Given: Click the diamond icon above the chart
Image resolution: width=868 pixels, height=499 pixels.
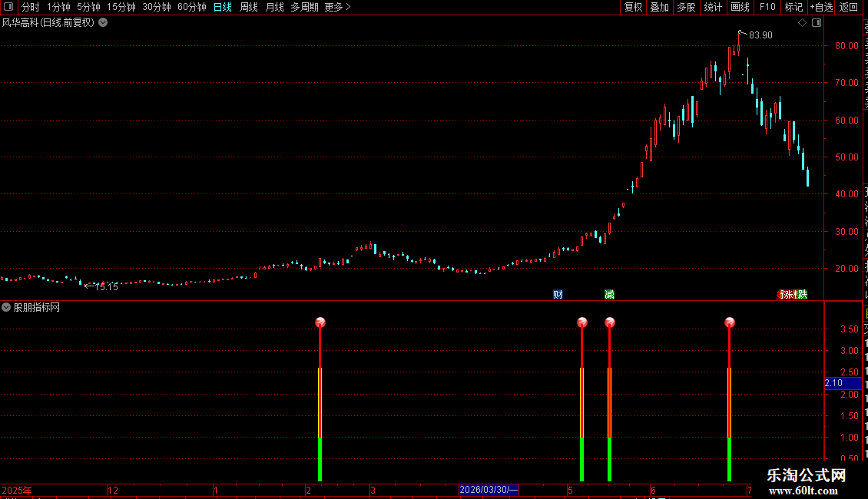Looking at the screenshot, I should click(x=802, y=23).
